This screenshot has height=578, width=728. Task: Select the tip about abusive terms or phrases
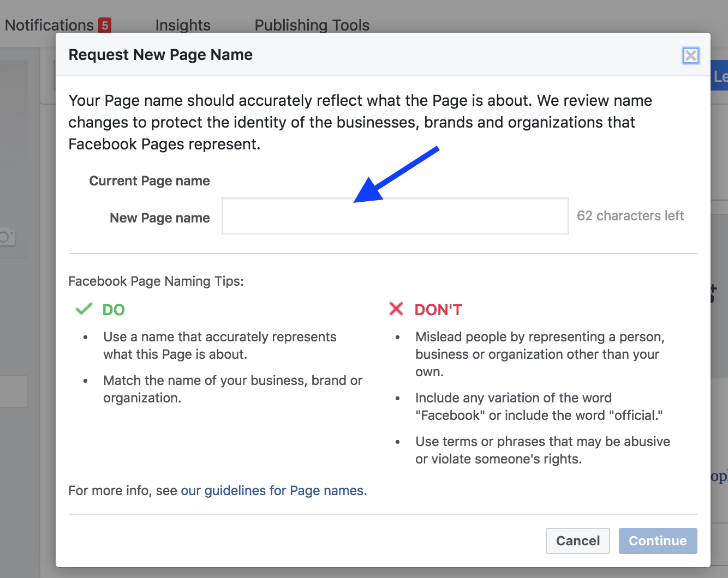click(542, 450)
